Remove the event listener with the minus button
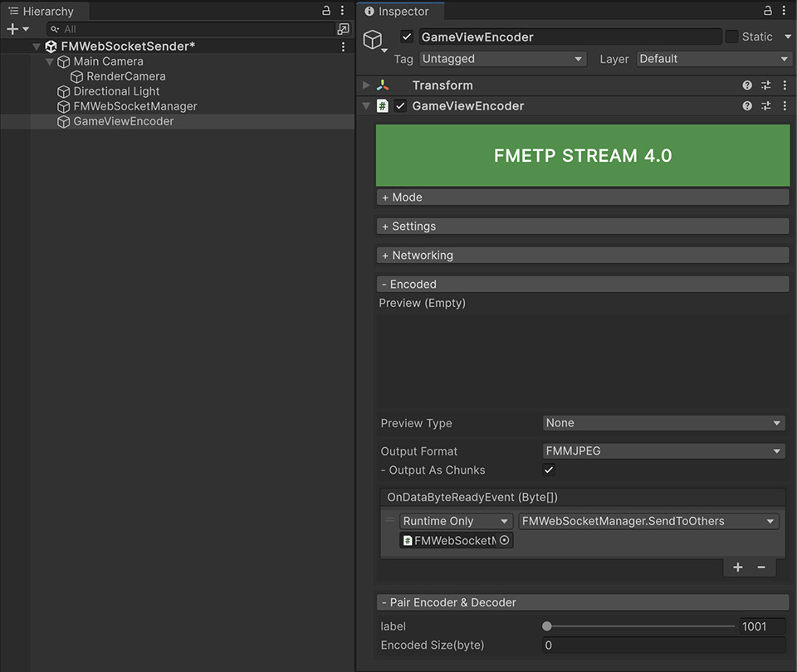 pos(762,567)
